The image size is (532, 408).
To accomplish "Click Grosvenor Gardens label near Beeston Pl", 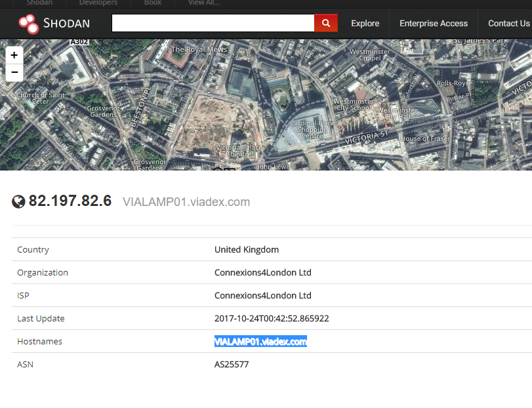I will coord(103,112).
